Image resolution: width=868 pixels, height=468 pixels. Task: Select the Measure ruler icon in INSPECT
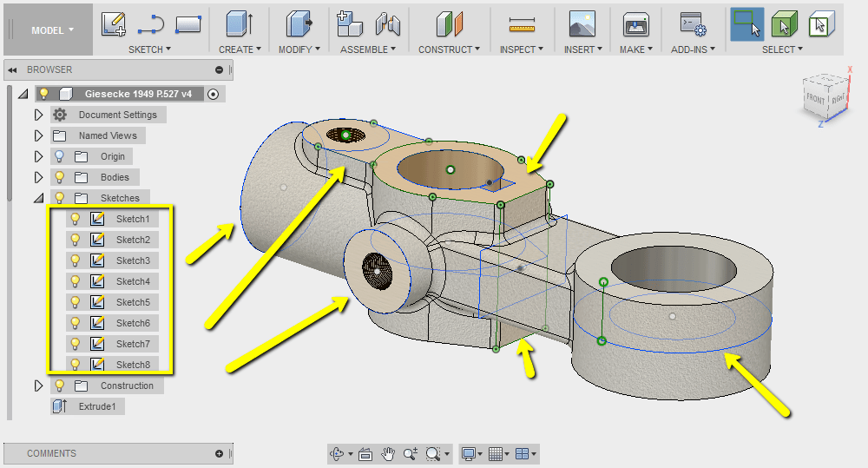tap(522, 25)
